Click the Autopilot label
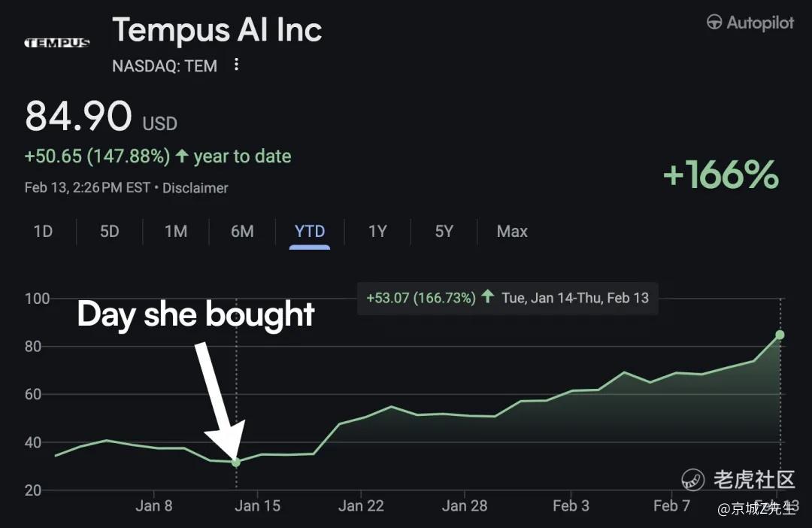This screenshot has height=528, width=812. (760, 23)
